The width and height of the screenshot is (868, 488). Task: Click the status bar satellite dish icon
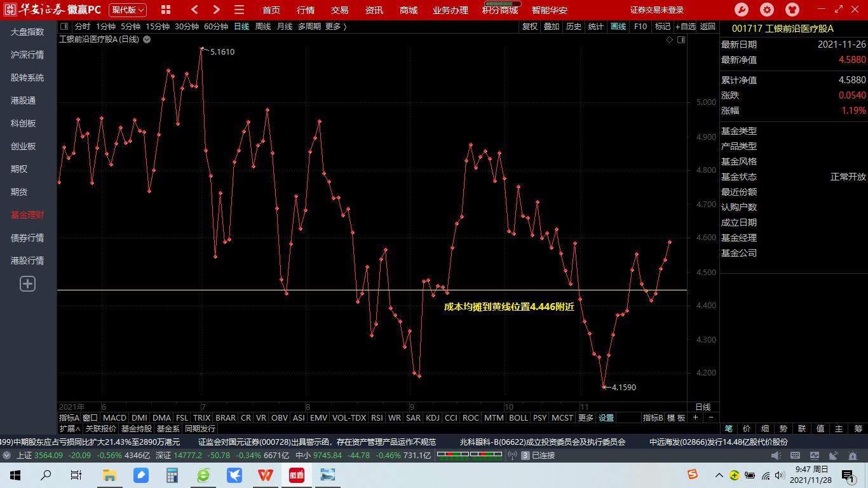pos(833,456)
